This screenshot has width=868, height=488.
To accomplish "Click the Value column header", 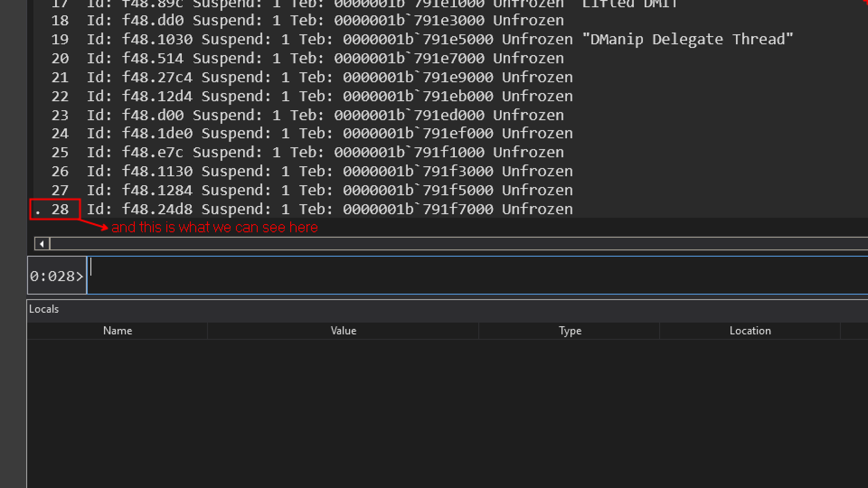I will click(x=343, y=331).
